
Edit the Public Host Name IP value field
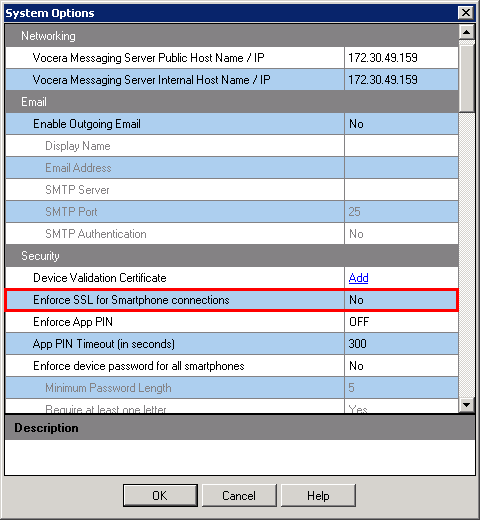pos(401,58)
